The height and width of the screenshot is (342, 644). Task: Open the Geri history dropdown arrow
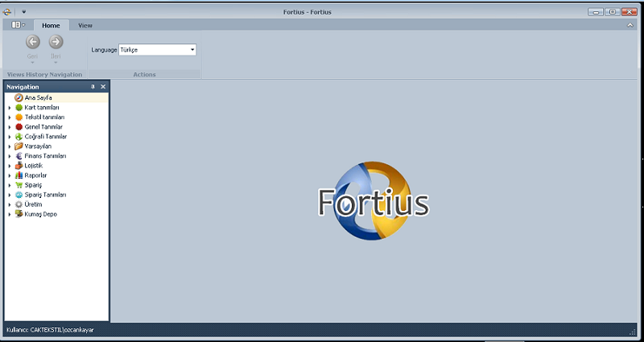(x=32, y=63)
